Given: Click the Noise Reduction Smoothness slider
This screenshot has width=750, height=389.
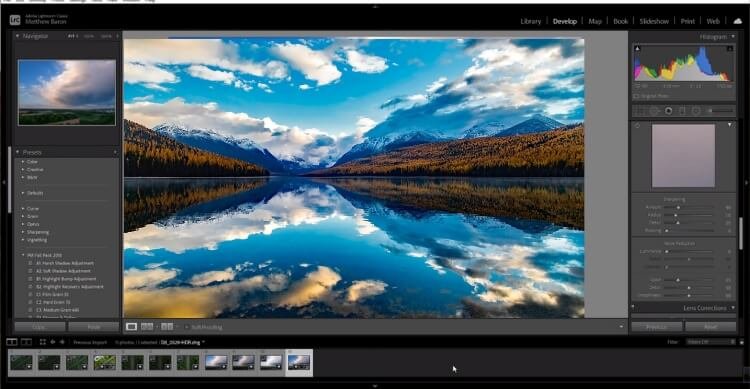Looking at the screenshot, I should point(688,296).
